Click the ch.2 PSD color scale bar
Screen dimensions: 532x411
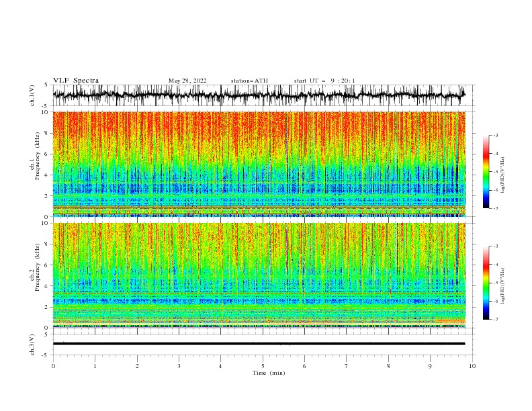pyautogui.click(x=486, y=283)
